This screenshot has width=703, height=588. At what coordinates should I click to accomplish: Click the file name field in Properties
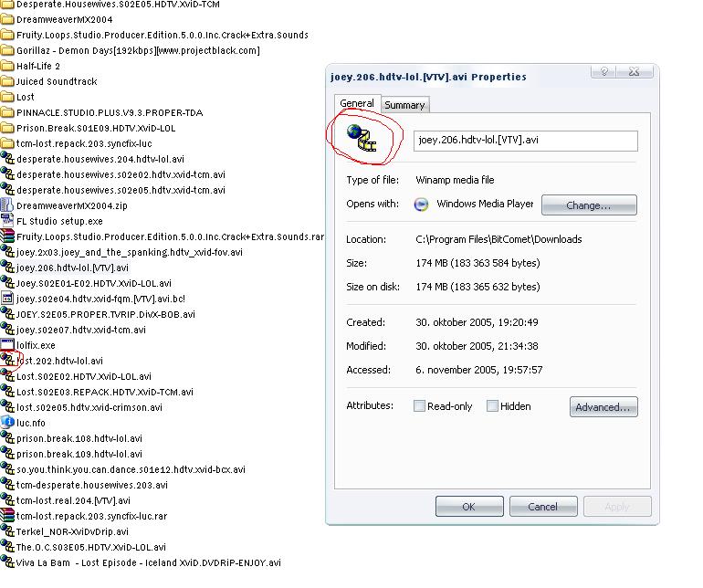tap(526, 141)
